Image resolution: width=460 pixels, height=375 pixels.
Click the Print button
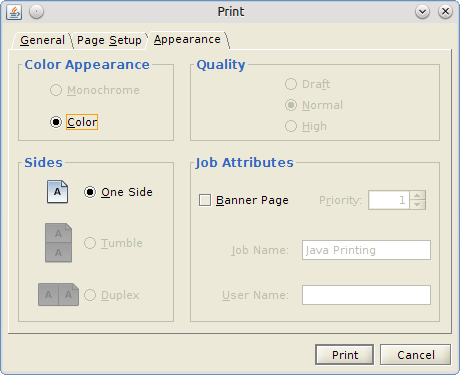344,355
